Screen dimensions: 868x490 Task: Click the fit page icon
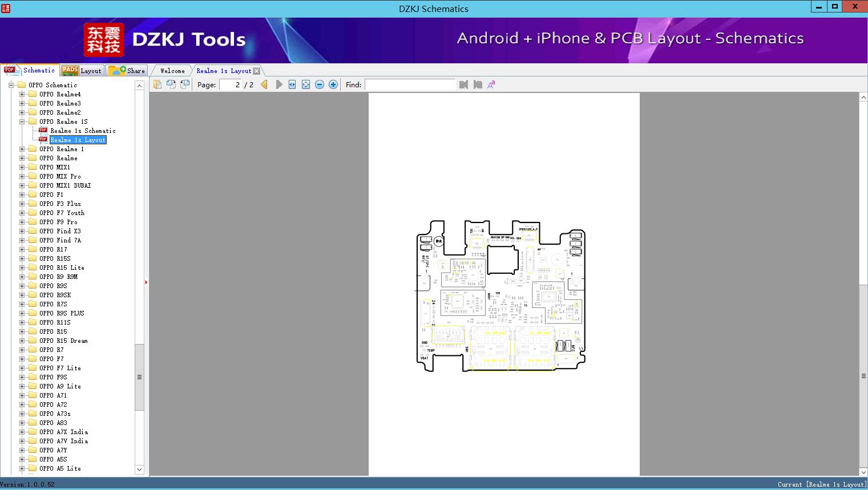point(306,84)
